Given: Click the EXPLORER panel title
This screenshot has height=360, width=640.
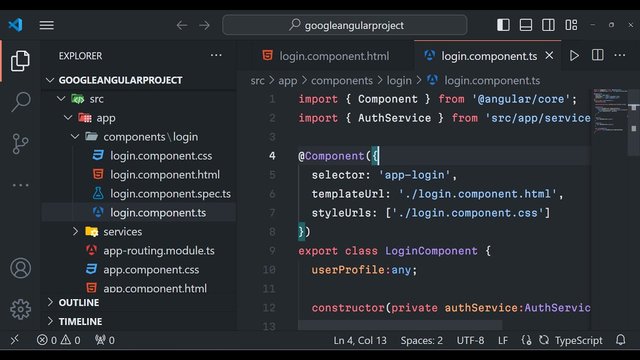Looking at the screenshot, I should click(x=80, y=56).
